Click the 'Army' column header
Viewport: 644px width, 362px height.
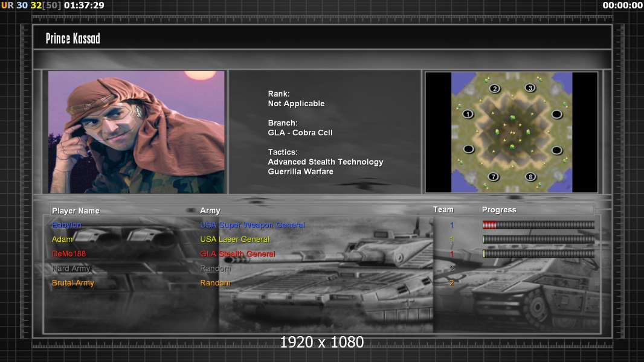click(x=210, y=211)
